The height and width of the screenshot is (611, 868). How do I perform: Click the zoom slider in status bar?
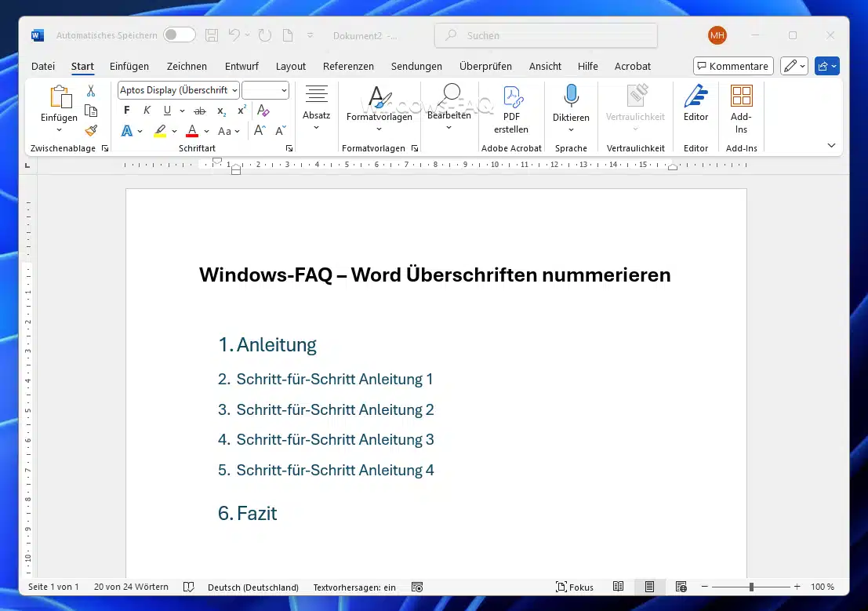750,587
